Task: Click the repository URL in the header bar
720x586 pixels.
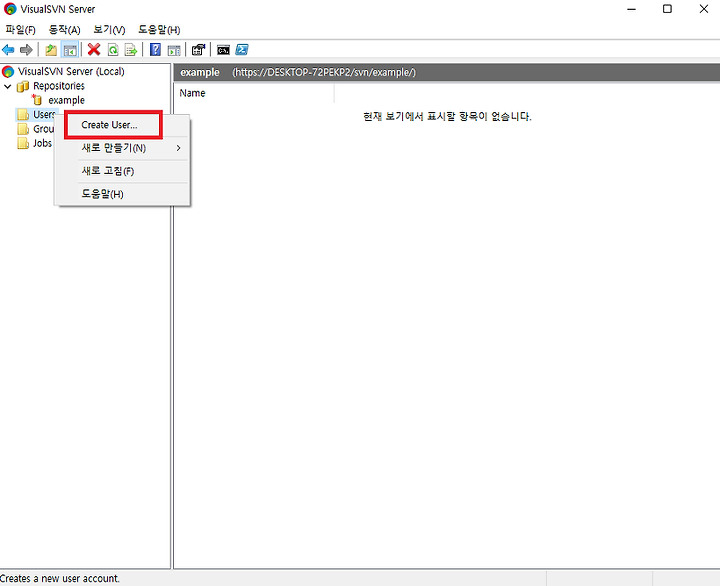Action: pos(324,72)
